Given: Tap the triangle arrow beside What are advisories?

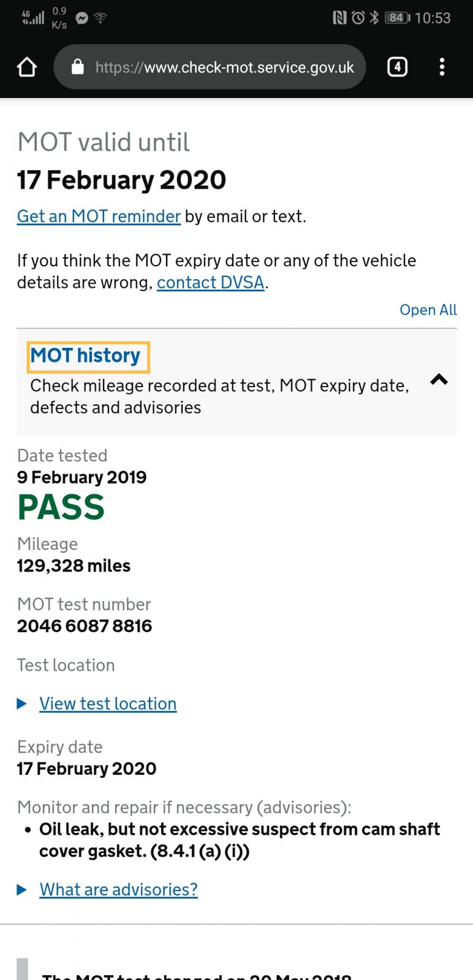Looking at the screenshot, I should 22,889.
